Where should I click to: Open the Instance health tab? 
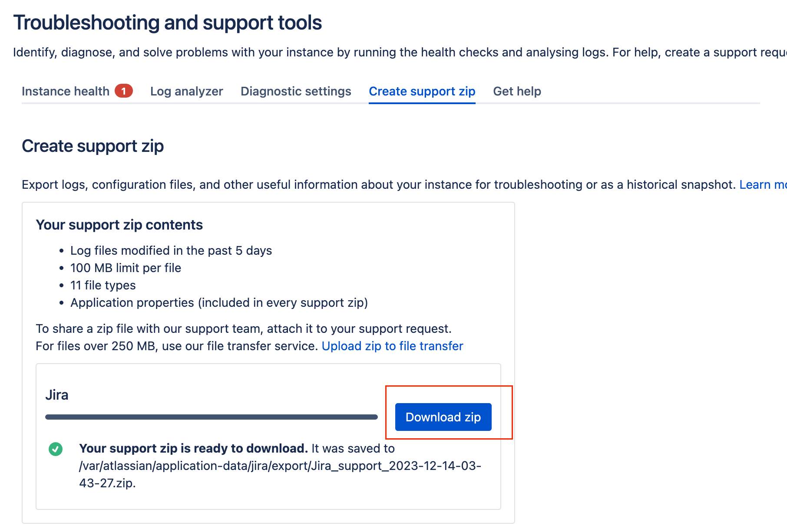(x=66, y=91)
